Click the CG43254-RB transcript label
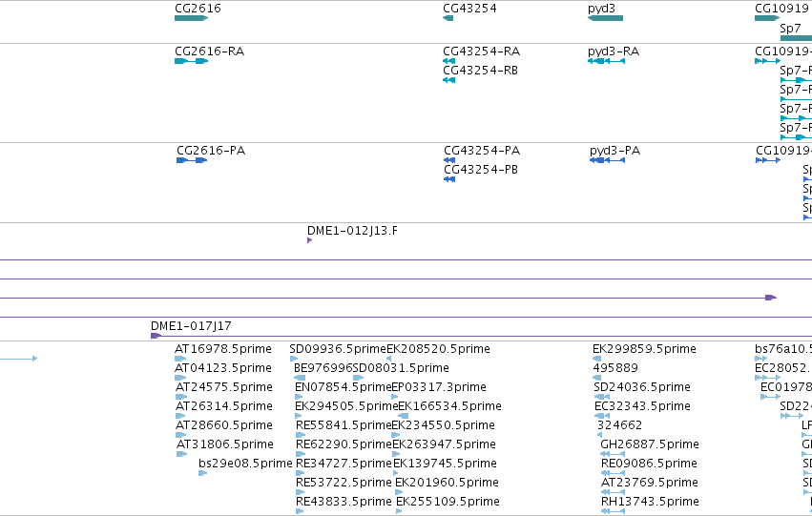 [480, 71]
